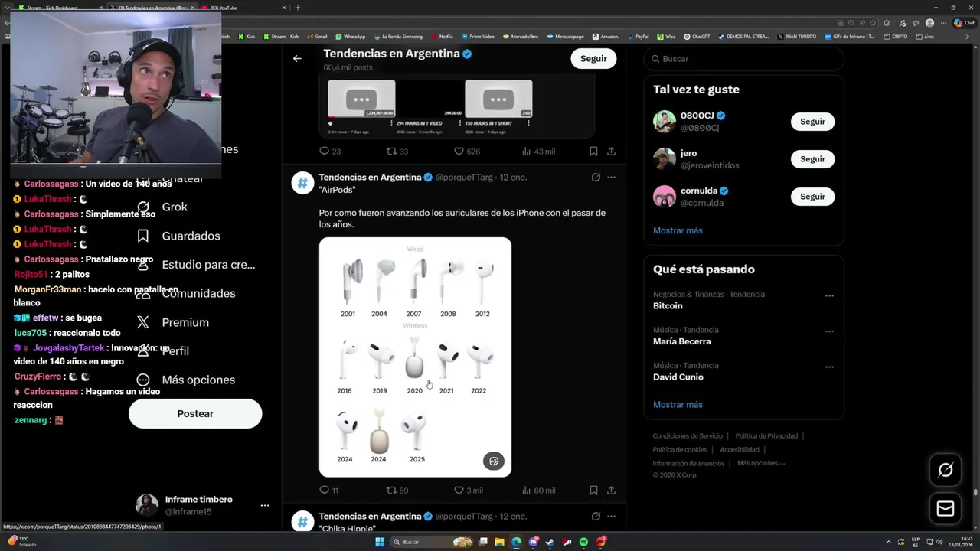Bookmark the AirPods post
980x551 pixels.
click(x=593, y=490)
